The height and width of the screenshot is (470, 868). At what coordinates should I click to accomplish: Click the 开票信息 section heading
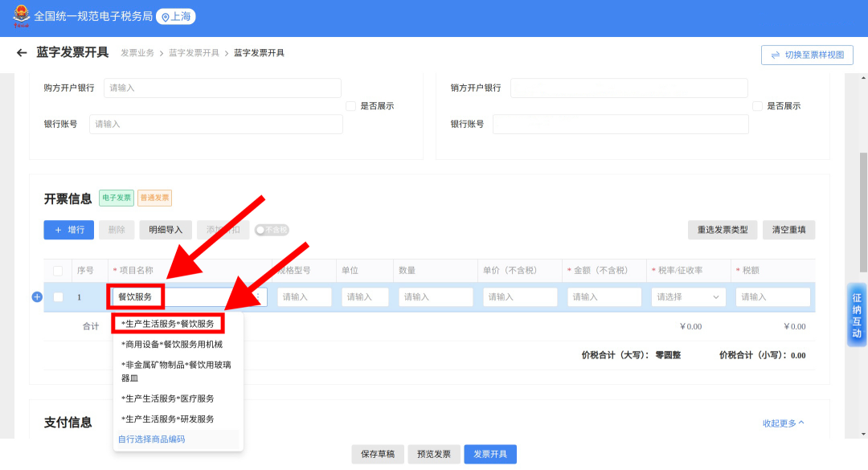(x=68, y=198)
